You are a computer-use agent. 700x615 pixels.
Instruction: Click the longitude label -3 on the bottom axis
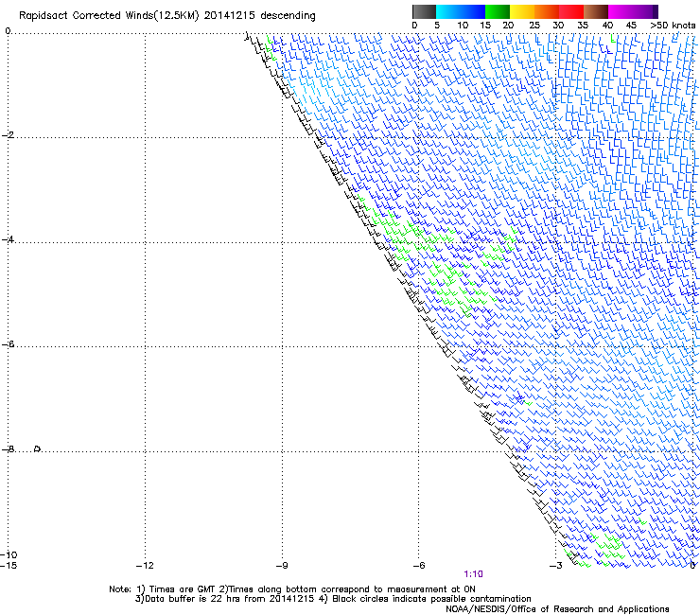[556, 566]
